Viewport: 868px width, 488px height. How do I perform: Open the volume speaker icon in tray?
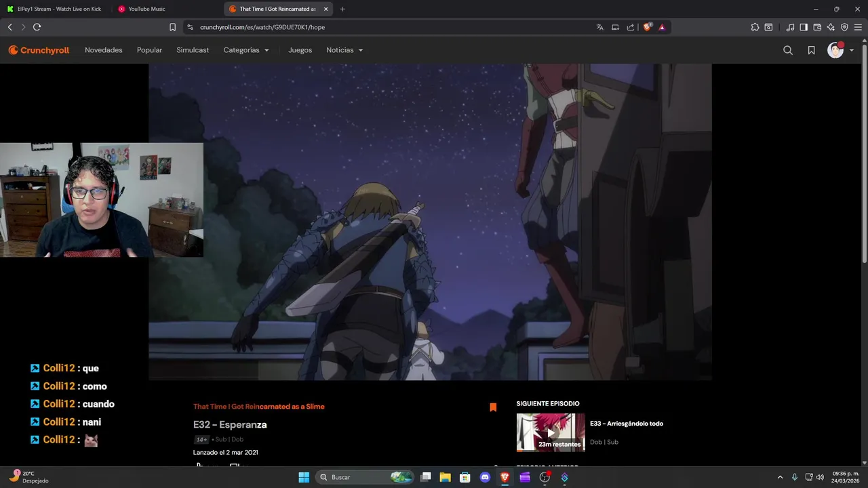pyautogui.click(x=820, y=477)
